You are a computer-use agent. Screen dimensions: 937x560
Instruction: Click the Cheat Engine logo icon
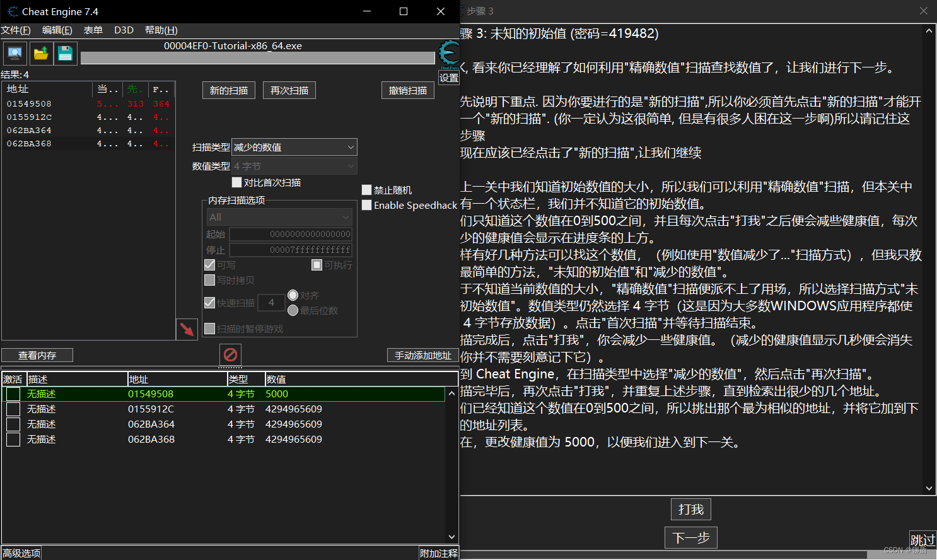449,55
